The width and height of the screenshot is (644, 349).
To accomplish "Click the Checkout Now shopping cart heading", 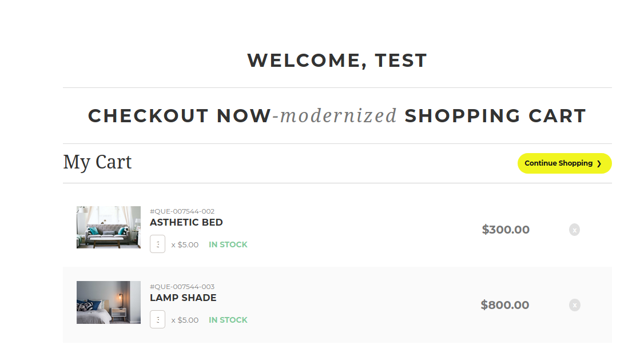I will click(x=337, y=116).
